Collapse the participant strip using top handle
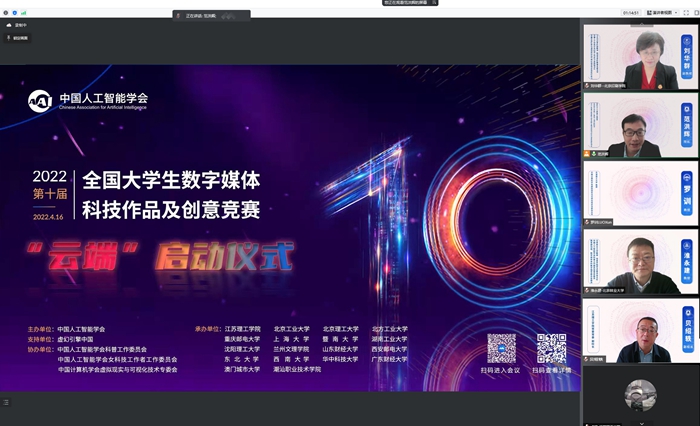 pos(641,22)
